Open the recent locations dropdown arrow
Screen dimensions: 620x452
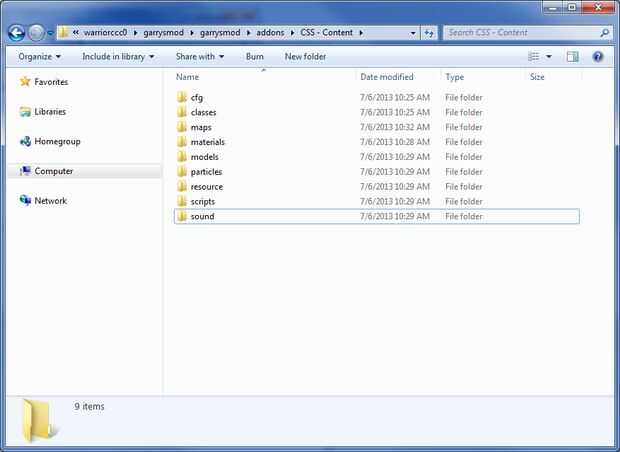[50, 33]
